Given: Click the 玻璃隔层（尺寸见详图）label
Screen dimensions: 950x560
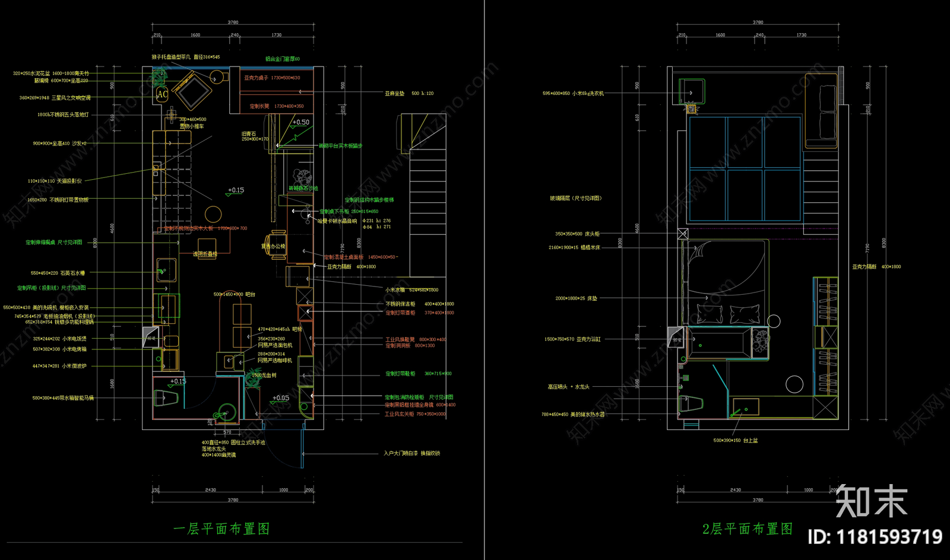Looking at the screenshot, I should [575, 198].
